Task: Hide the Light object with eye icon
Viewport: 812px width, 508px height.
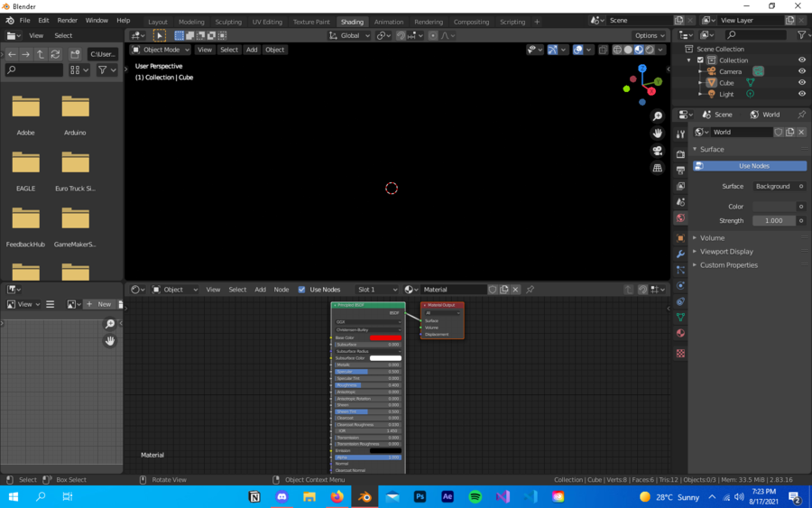Action: [802, 94]
